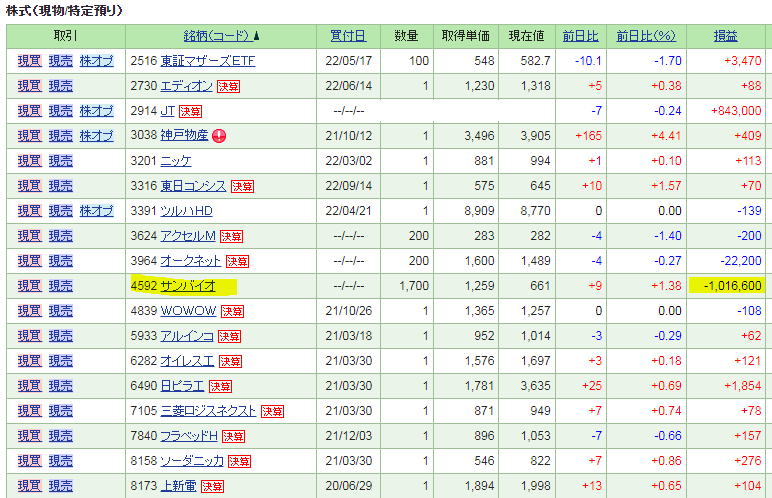772x498 pixels.
Task: Open the オークネット stock link
Action: pos(191,261)
